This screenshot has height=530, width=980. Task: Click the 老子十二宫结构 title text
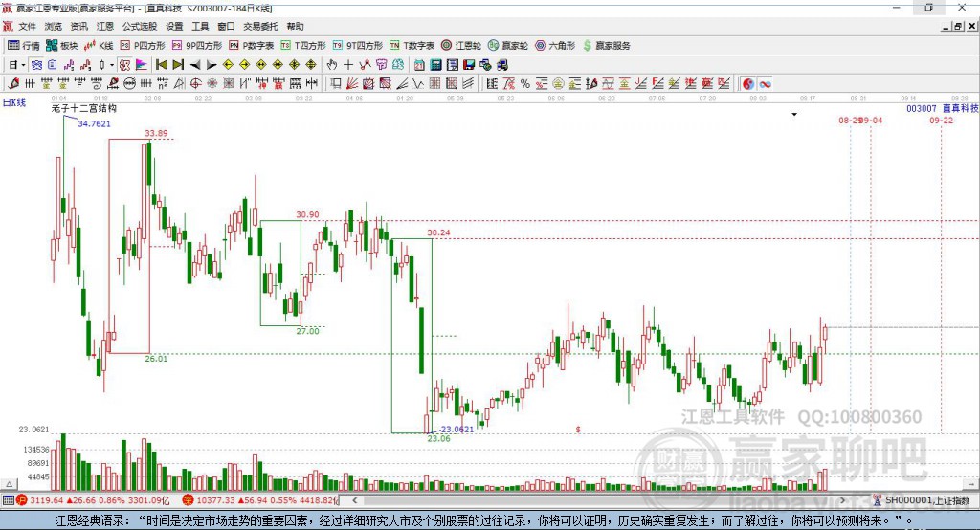(84, 108)
